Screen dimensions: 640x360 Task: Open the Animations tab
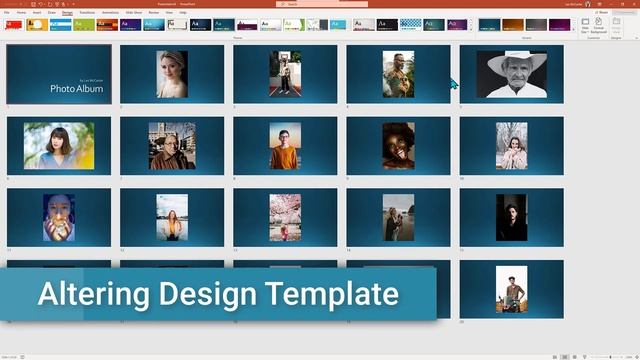click(x=110, y=13)
